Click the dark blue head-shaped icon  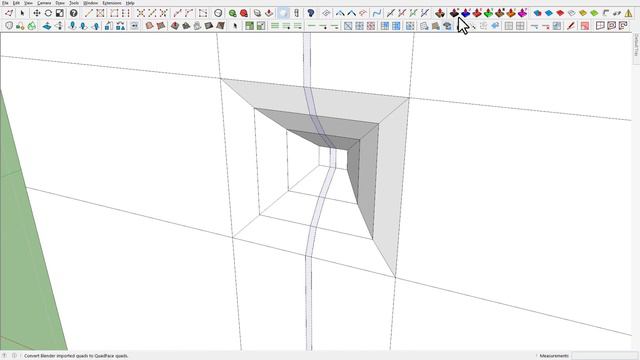[311, 13]
